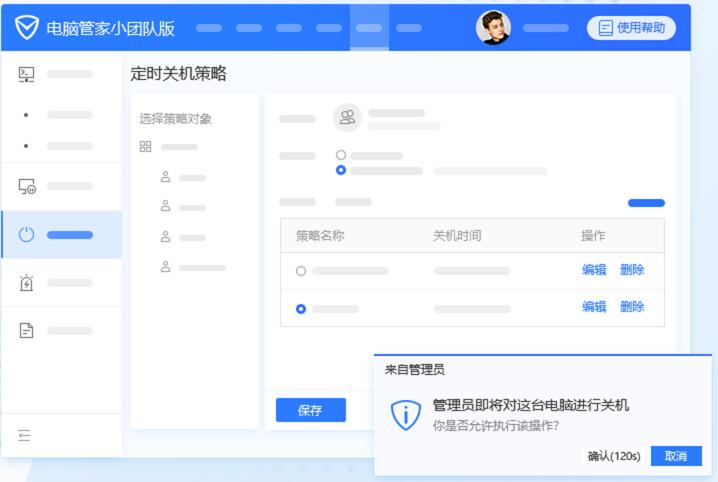Select the monitor icon in the left sidebar
Screen dimensions: 718x482
[x=27, y=74]
